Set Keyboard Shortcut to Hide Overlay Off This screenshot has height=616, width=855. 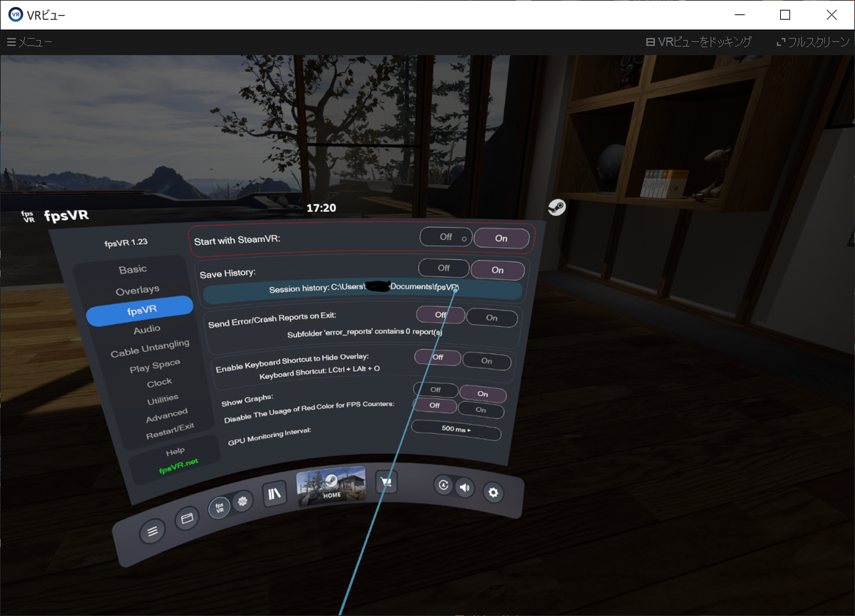[x=437, y=357]
